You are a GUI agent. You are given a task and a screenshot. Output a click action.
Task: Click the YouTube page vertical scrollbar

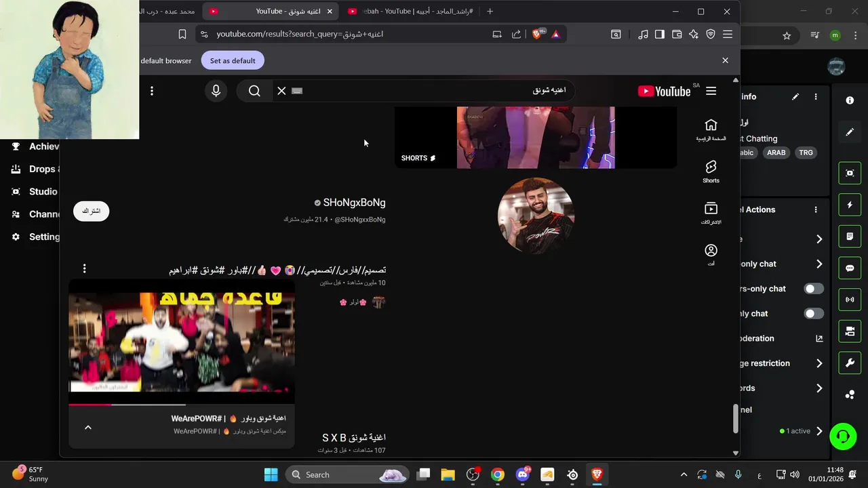(736, 419)
